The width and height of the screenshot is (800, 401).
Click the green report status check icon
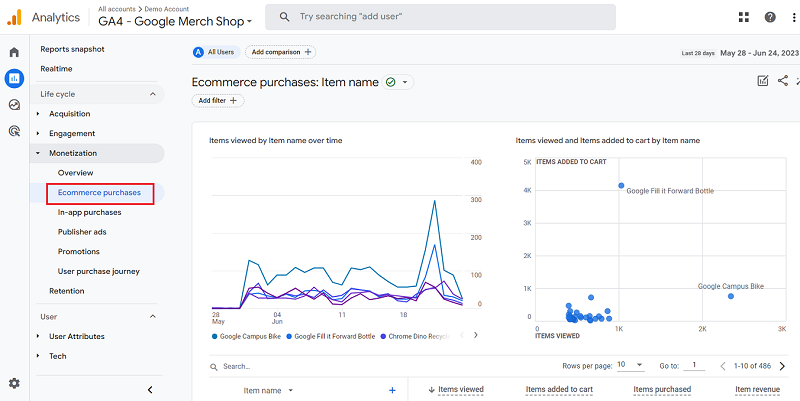391,82
